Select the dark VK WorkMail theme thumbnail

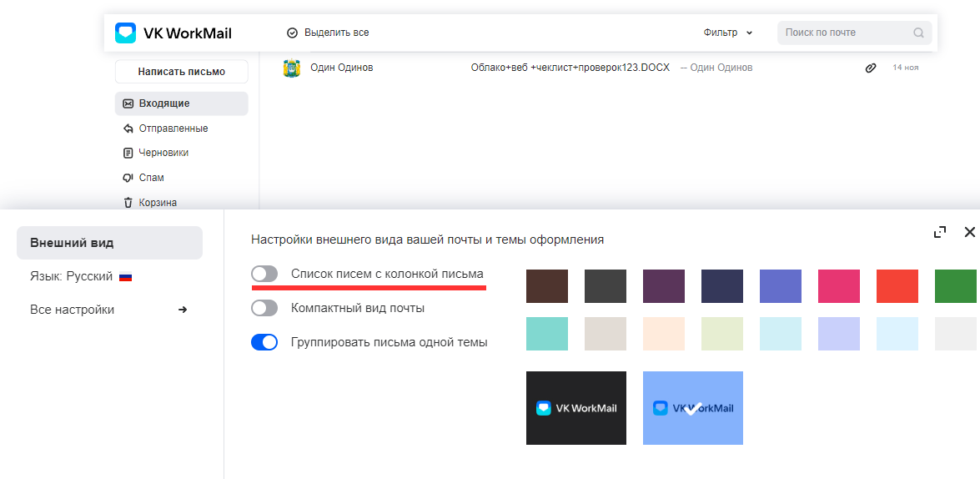click(575, 408)
